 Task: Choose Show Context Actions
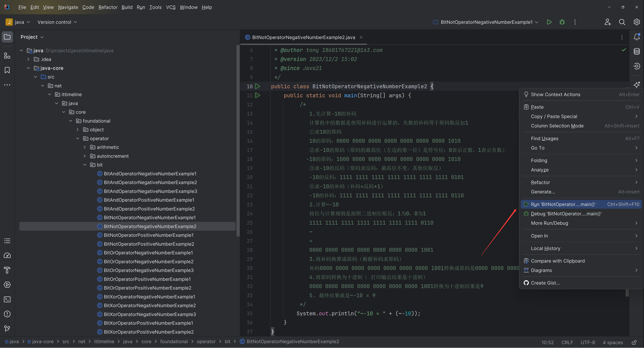point(581,94)
